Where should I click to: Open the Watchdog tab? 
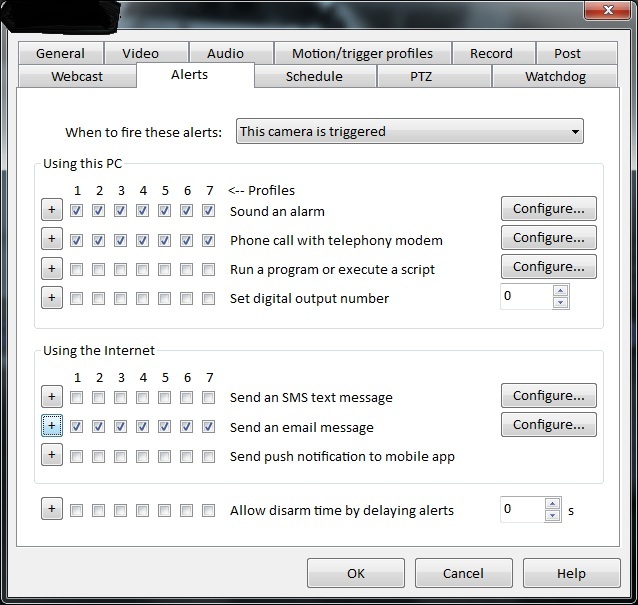click(x=555, y=76)
